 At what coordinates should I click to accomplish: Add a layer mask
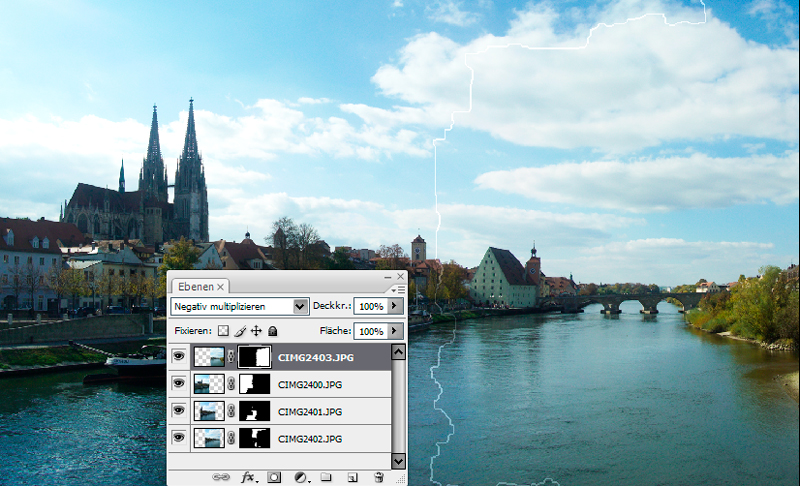pyautogui.click(x=274, y=477)
